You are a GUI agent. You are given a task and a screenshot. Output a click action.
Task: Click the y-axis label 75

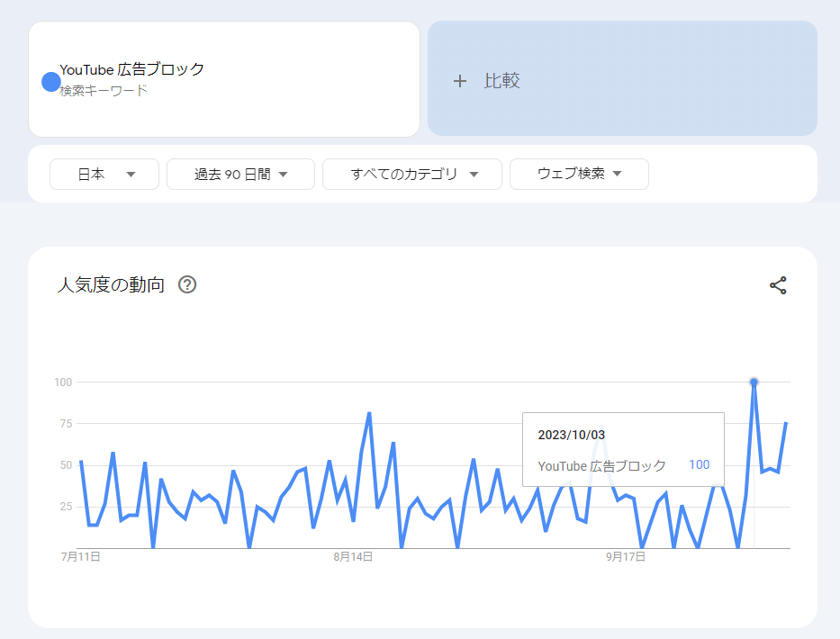pos(66,424)
